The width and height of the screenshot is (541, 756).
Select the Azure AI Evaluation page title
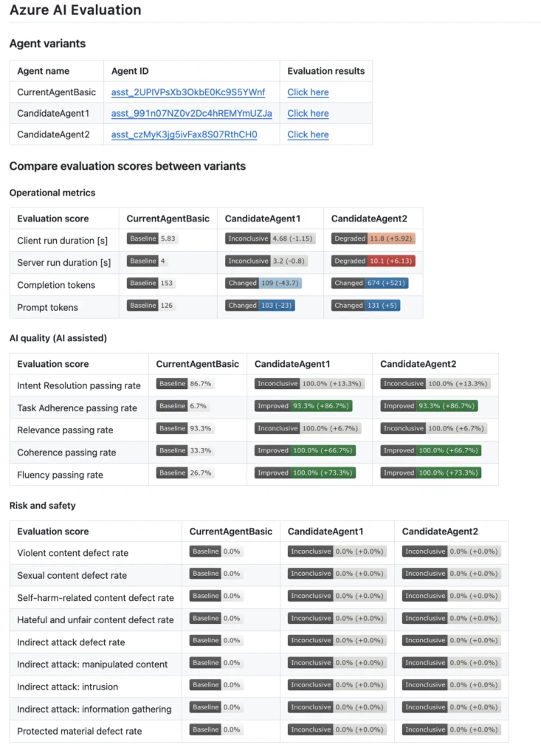75,10
